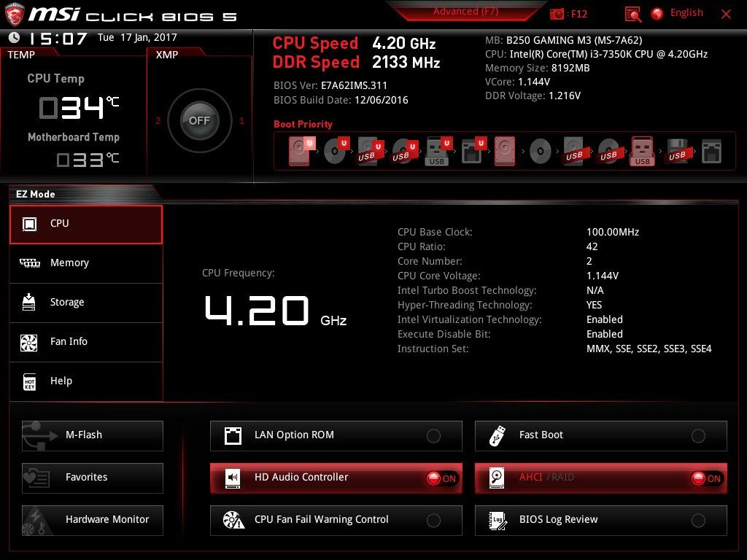Select the UEFI USB key boot icon
Image resolution: width=747 pixels, height=560 pixels.
coord(438,151)
